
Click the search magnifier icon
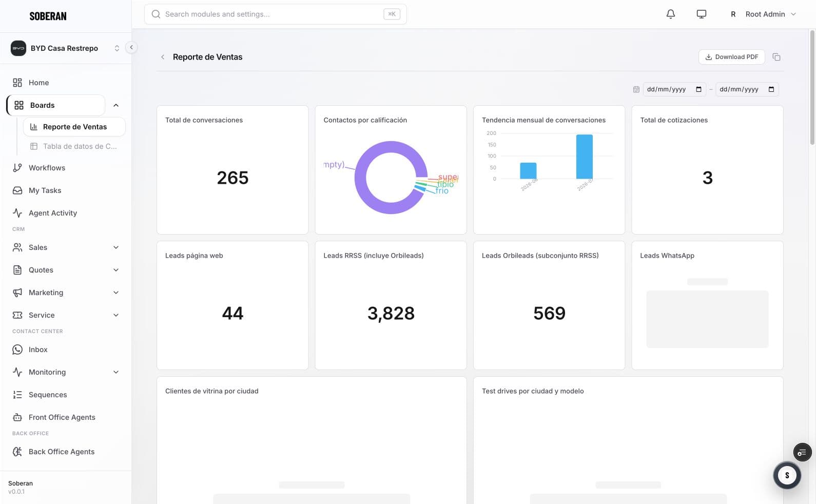click(x=156, y=14)
